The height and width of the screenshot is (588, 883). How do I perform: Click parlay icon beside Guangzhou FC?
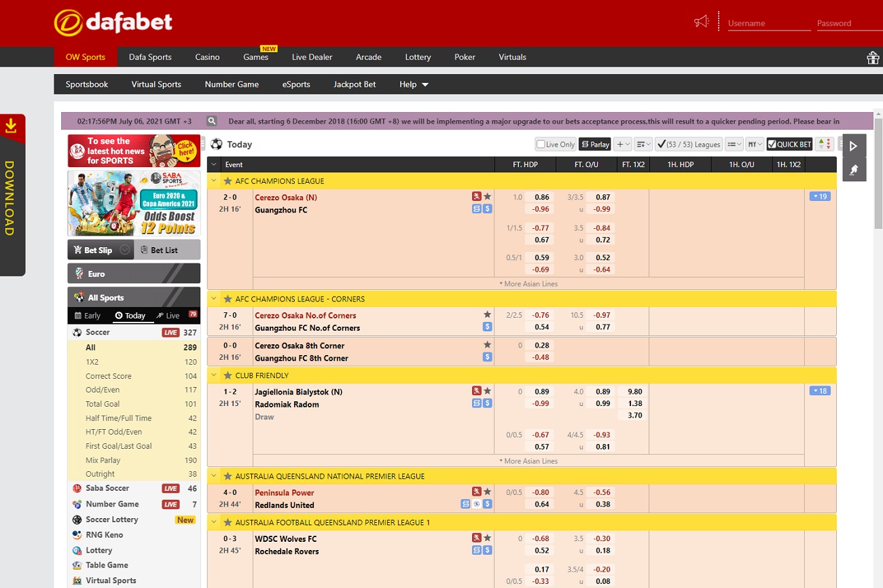[477, 209]
